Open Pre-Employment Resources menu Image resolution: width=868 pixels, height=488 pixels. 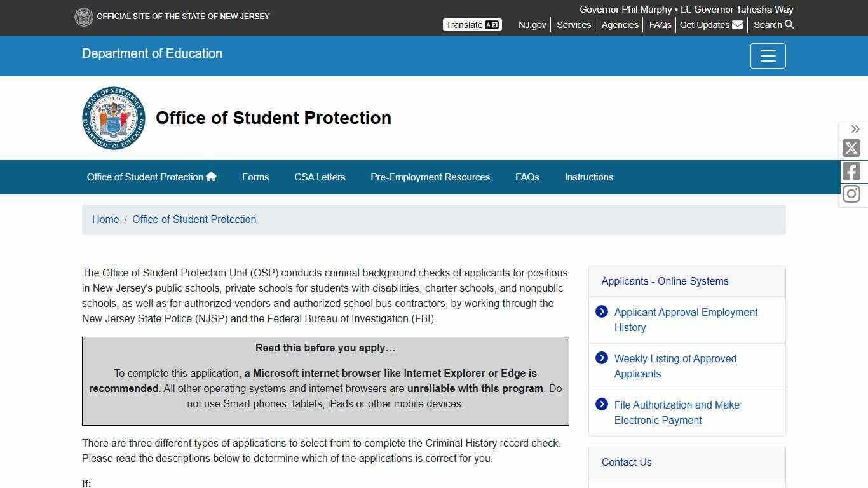tap(430, 177)
